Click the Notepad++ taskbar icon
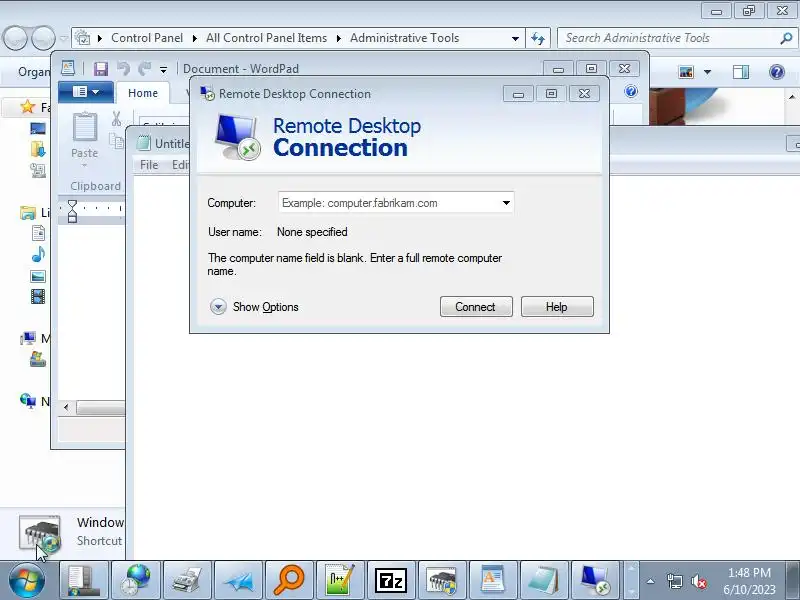 [x=340, y=581]
